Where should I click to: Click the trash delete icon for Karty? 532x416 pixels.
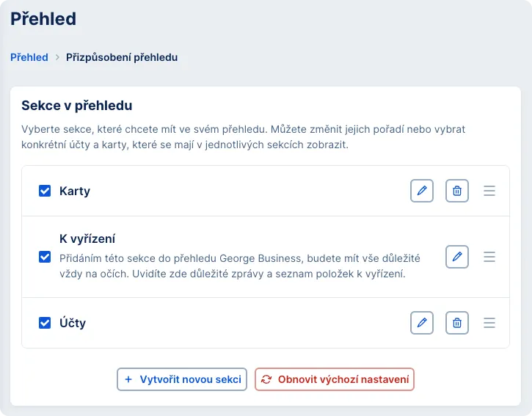[457, 191]
